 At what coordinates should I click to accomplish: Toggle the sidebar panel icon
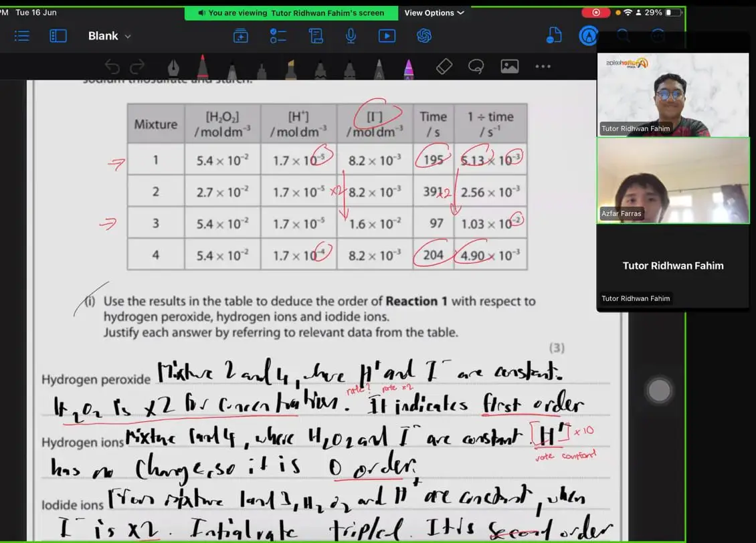click(58, 36)
